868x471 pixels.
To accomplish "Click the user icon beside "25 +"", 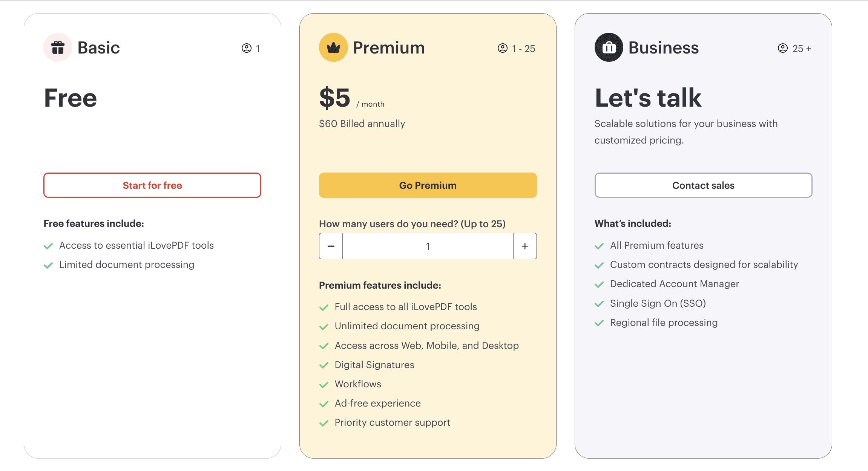I will point(783,48).
